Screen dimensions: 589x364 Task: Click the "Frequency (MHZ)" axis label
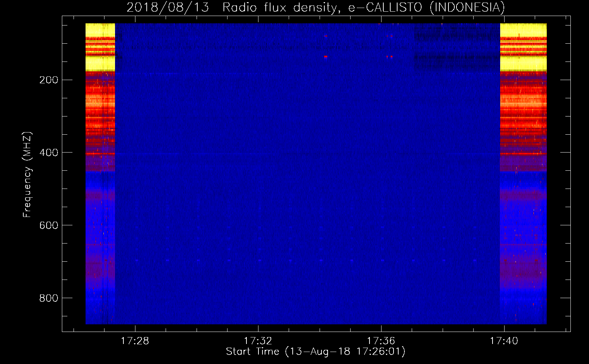pos(27,175)
